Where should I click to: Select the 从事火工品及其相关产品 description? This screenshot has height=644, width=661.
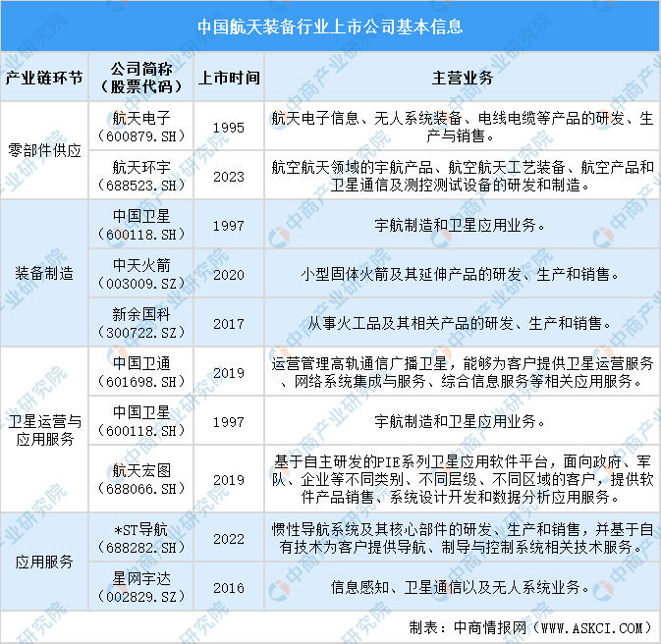pyautogui.click(x=460, y=323)
